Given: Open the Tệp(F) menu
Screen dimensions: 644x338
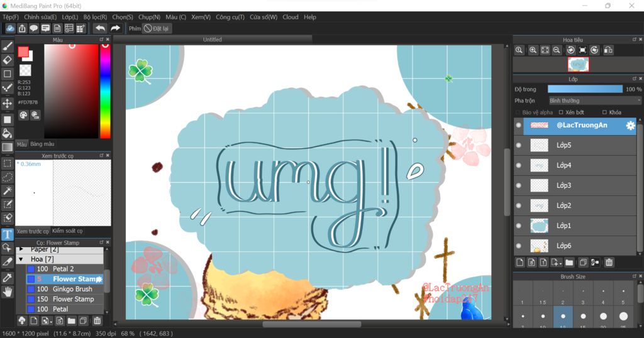Looking at the screenshot, I should point(11,17).
